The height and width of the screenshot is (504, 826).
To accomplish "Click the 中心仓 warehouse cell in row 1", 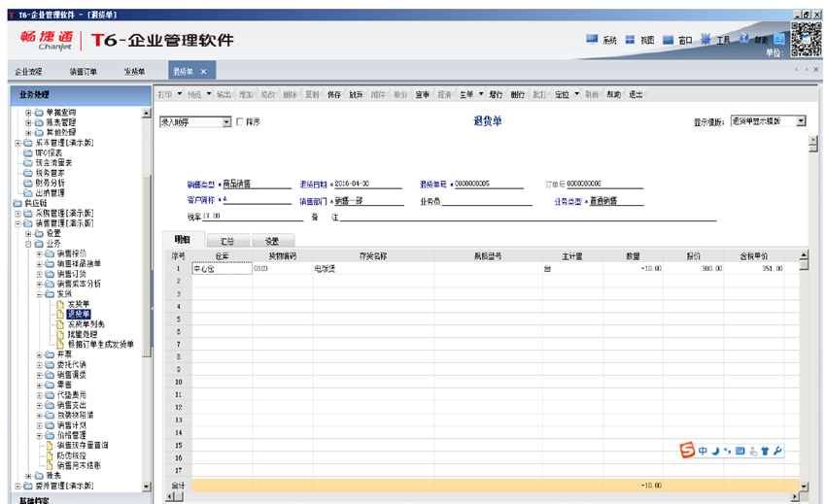I will 222,269.
